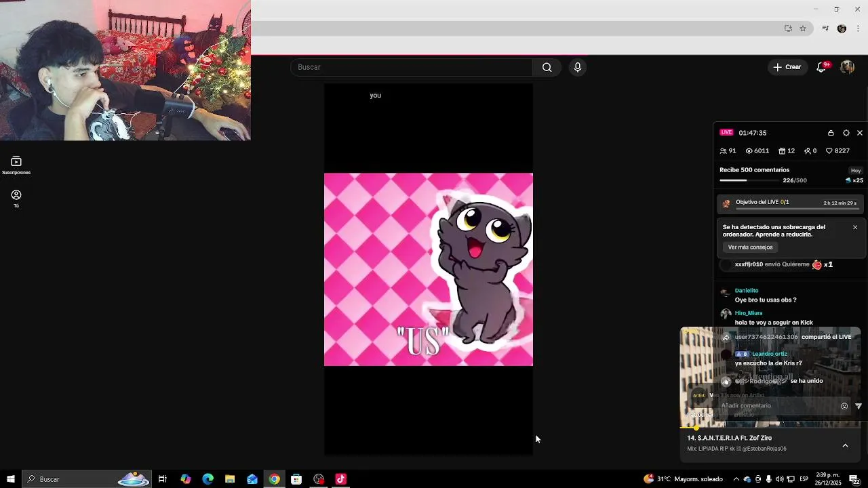Screen dimensions: 868x488
Task: Click the Windows taskbar Buscar search box
Action: pyautogui.click(x=86, y=479)
